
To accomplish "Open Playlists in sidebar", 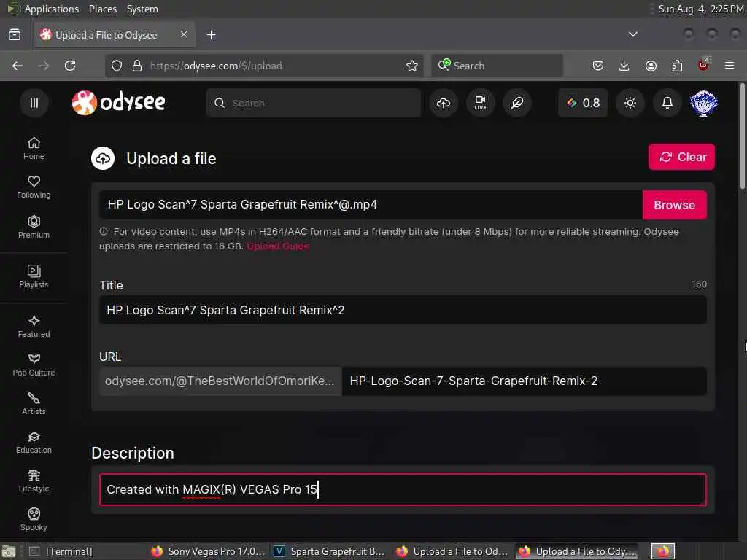I will click(34, 276).
